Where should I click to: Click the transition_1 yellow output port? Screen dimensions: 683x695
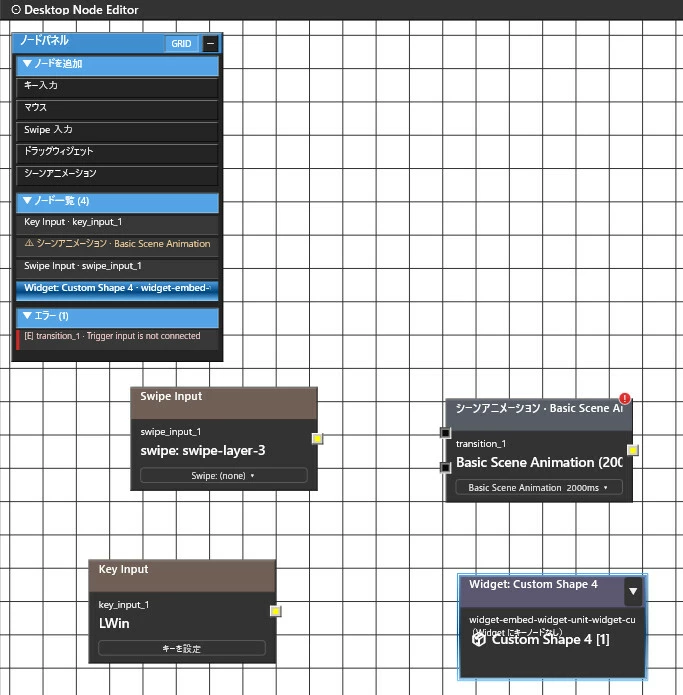tap(632, 450)
